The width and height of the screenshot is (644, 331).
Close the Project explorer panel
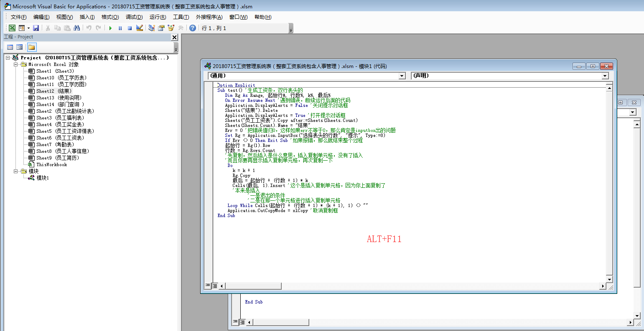[x=174, y=37]
